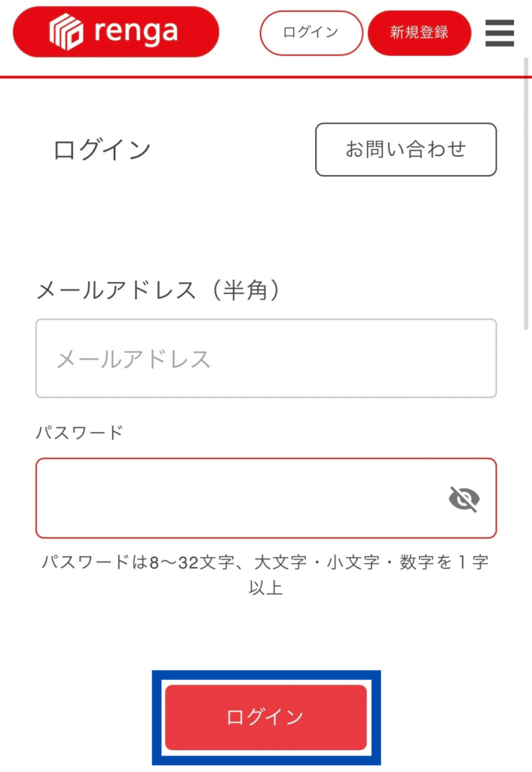Viewport: 532px width, 772px height.
Task: Click the メールアドレス（半角） label
Action: click(159, 290)
